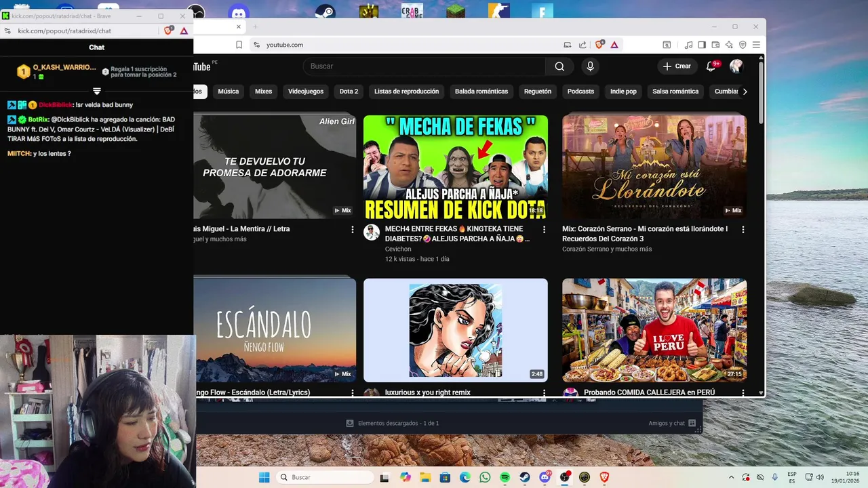Open Brave Wallet icon
The height and width of the screenshot is (488, 868).
coord(715,45)
